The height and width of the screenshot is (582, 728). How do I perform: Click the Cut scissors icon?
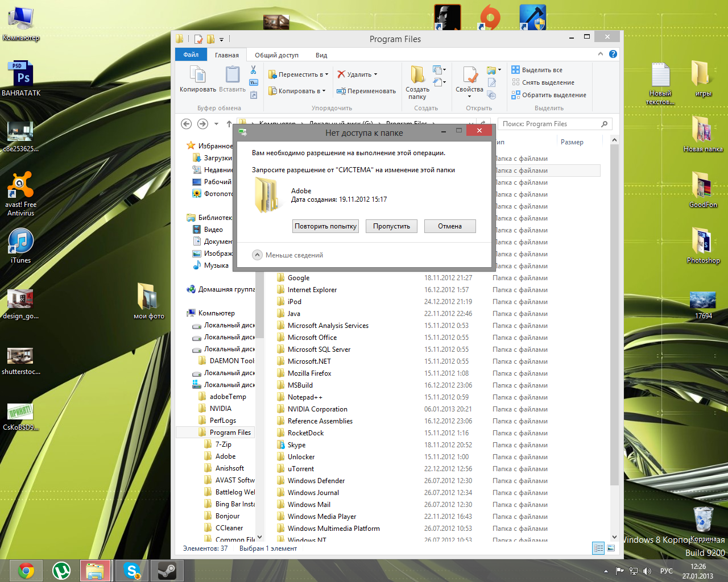[254, 70]
